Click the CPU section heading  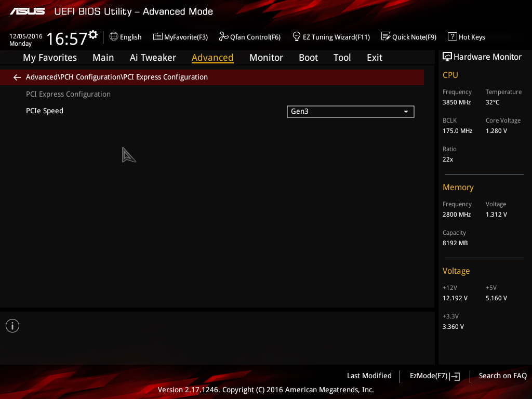tap(450, 75)
